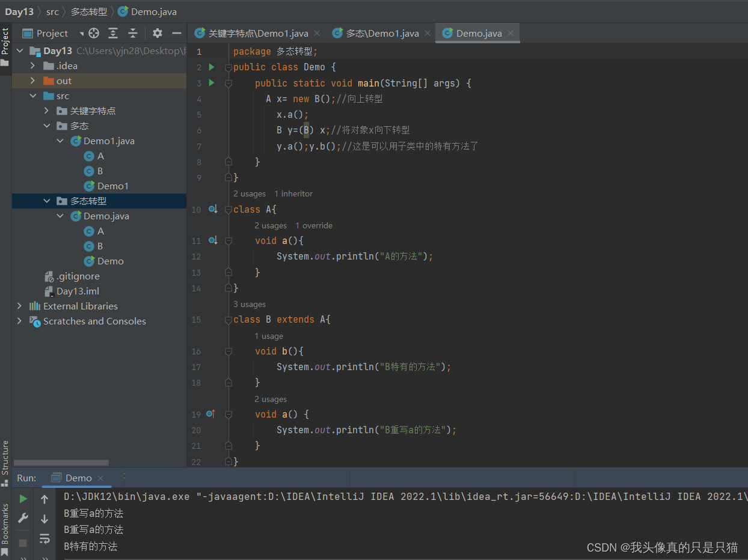Fold class B at line 15
The height and width of the screenshot is (560, 748).
pyautogui.click(x=228, y=320)
